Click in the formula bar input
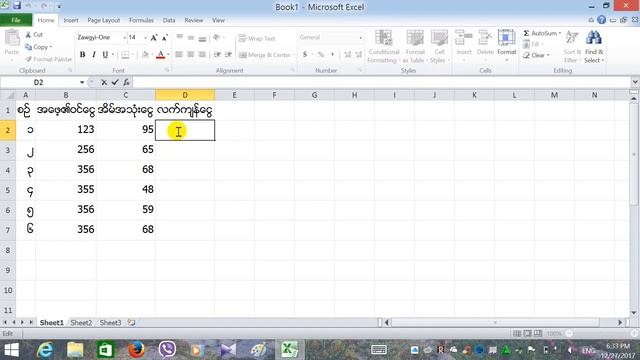This screenshot has height=360, width=640. (x=382, y=82)
